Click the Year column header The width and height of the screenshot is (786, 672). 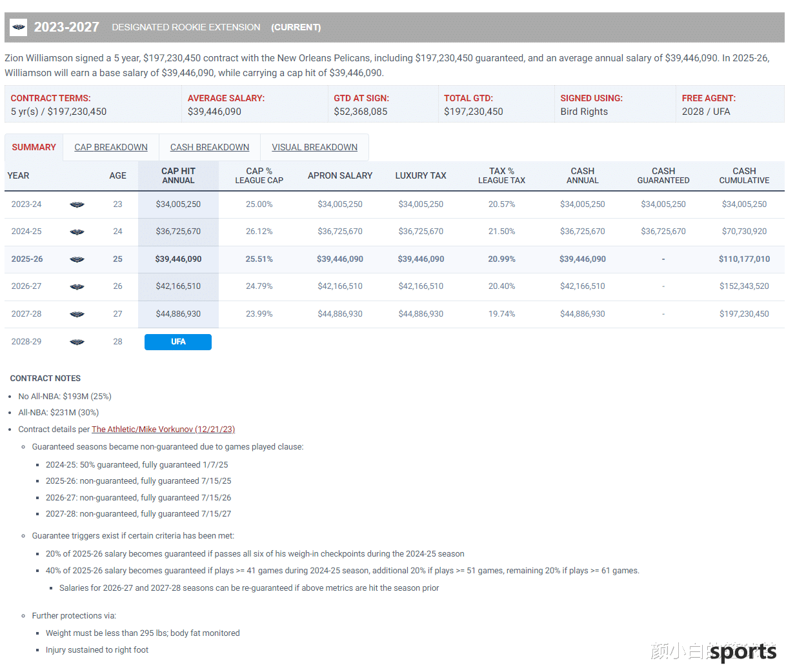[x=18, y=175]
